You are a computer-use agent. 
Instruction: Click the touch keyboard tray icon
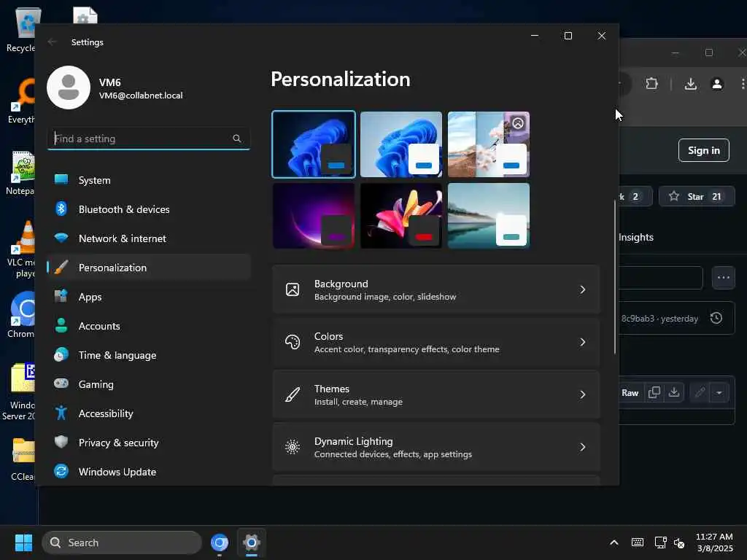tap(638, 542)
